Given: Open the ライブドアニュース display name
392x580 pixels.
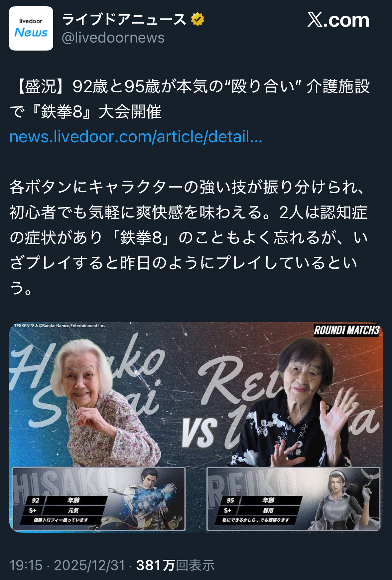Looking at the screenshot, I should pos(124,19).
